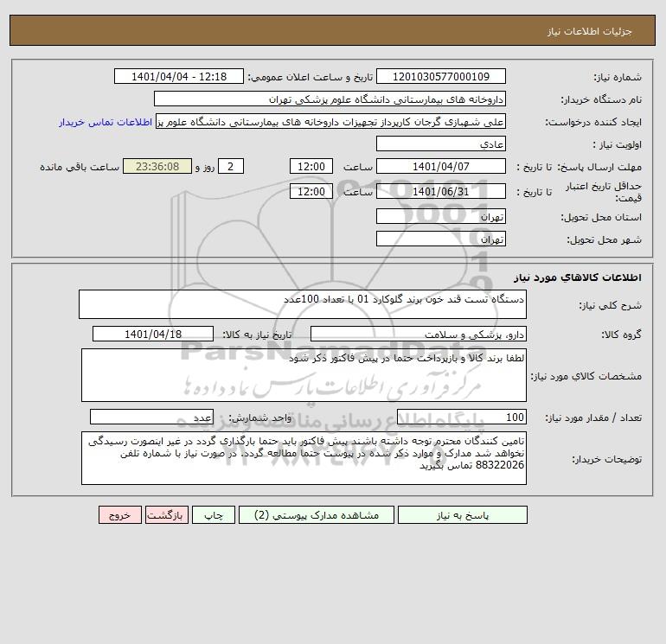Viewport: 666px width, 644px height.
Task: Click the goods specifications text area
Action: click(304, 375)
